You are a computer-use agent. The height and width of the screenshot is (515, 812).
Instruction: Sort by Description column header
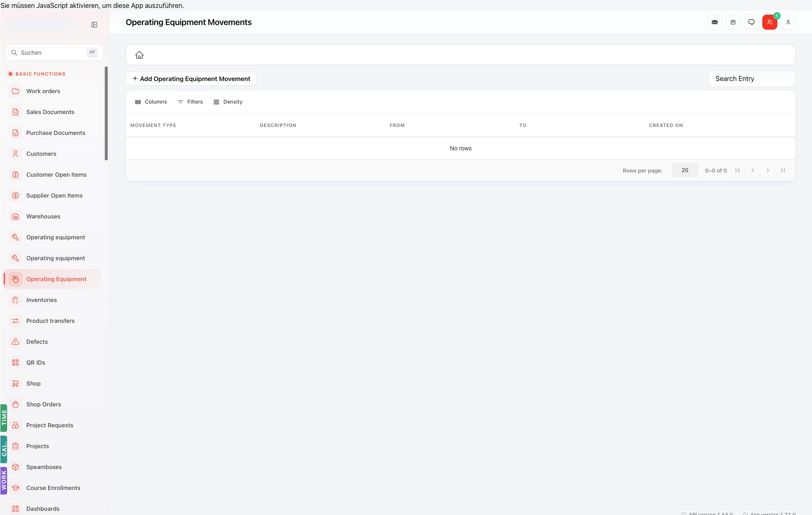(x=278, y=125)
